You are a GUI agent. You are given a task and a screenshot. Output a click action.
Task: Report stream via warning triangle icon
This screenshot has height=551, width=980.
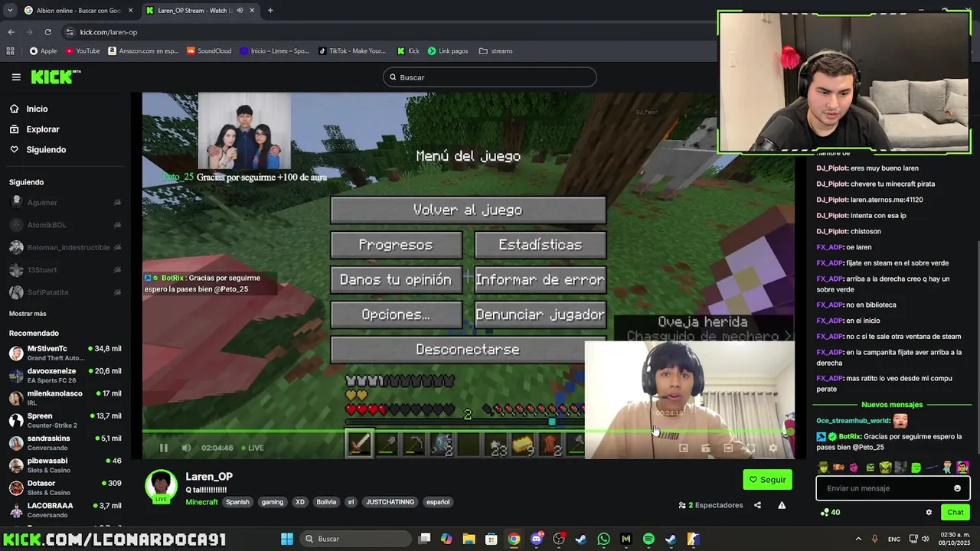pos(782,505)
